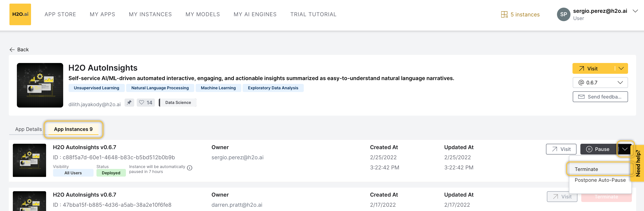Visit darren.pratt's instance
This screenshot has width=644, height=211.
[x=562, y=197]
